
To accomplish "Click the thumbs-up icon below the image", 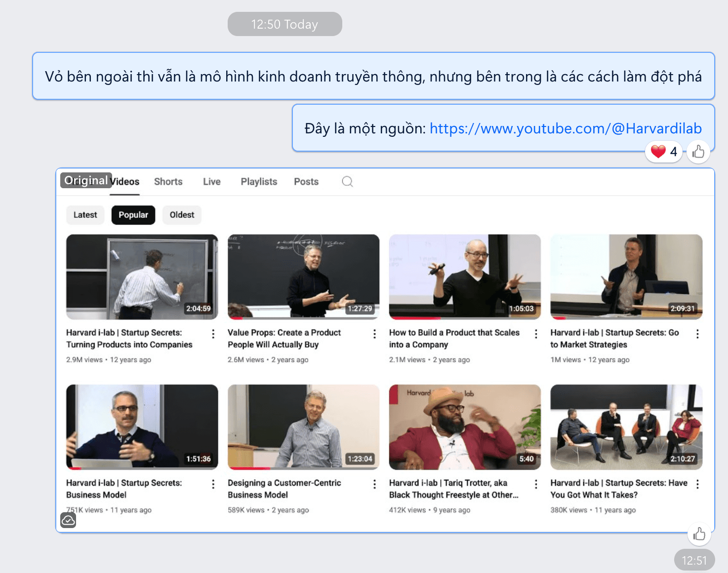I will 699,534.
